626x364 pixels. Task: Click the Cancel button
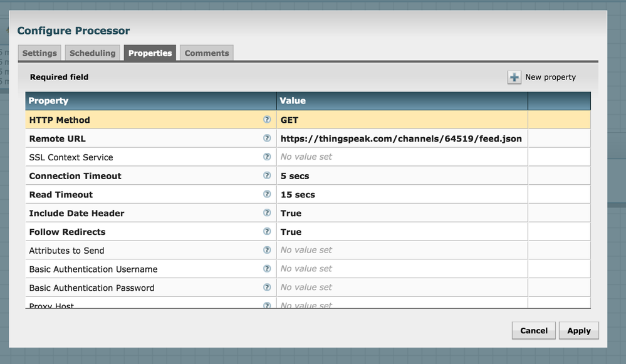[534, 330]
